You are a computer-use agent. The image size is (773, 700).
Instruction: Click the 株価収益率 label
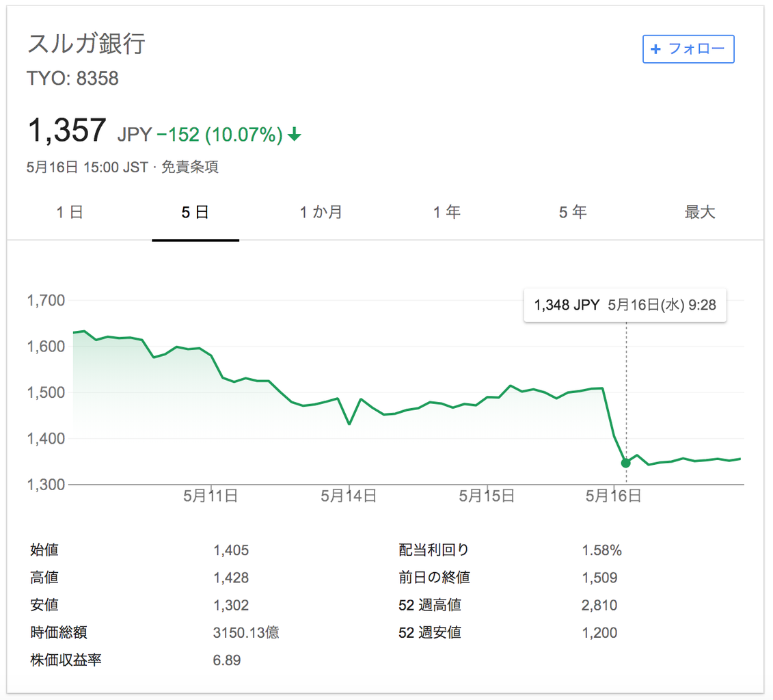(x=66, y=660)
